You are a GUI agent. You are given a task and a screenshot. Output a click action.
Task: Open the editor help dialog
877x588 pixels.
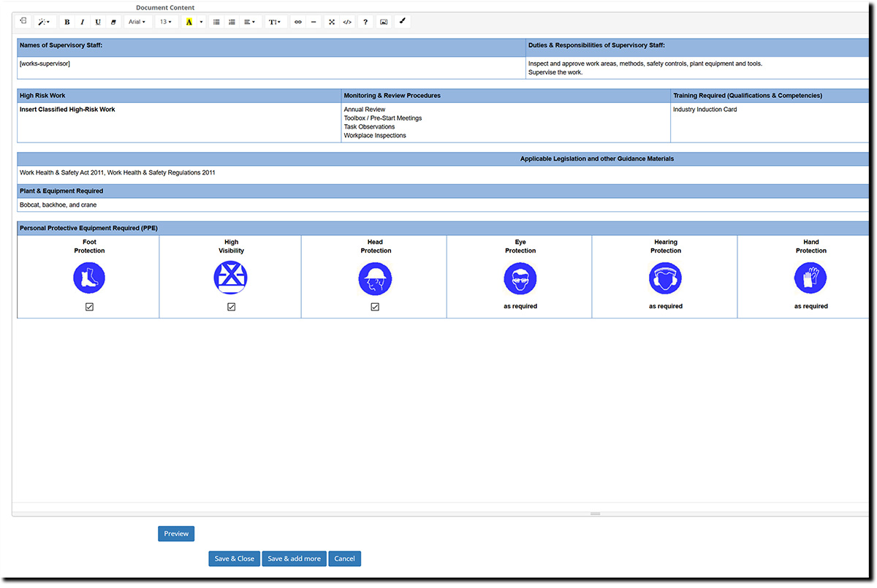[x=365, y=22]
